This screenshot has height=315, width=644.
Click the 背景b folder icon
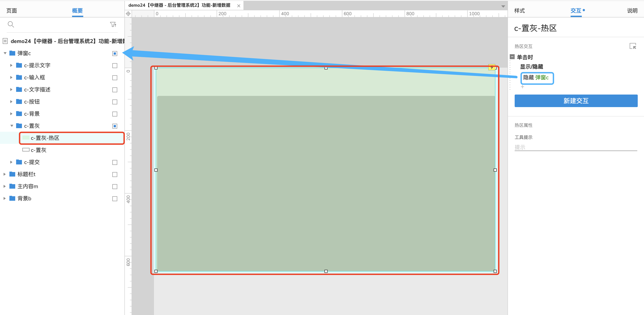[x=12, y=198]
